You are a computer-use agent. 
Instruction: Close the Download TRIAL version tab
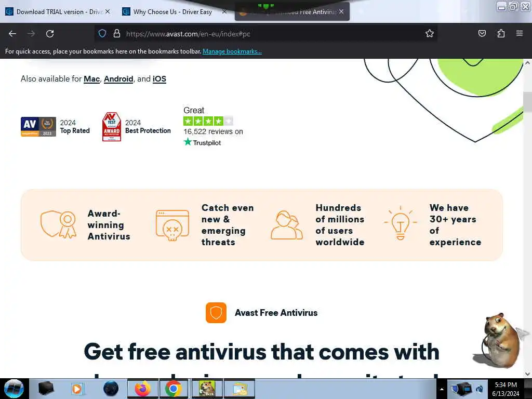tap(108, 11)
